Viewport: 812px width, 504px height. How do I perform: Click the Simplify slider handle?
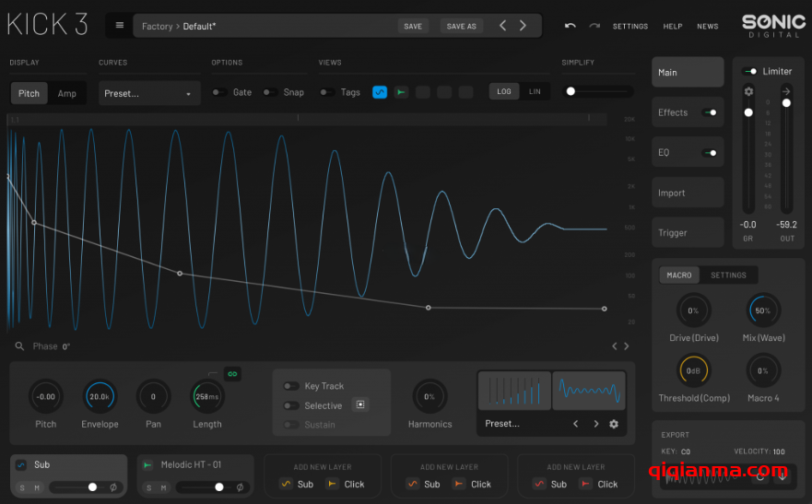tap(571, 91)
